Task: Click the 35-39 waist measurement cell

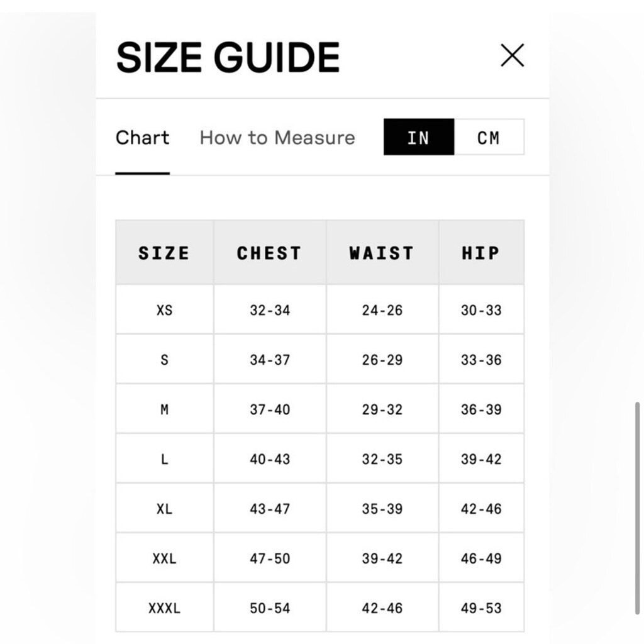Action: 382,508
